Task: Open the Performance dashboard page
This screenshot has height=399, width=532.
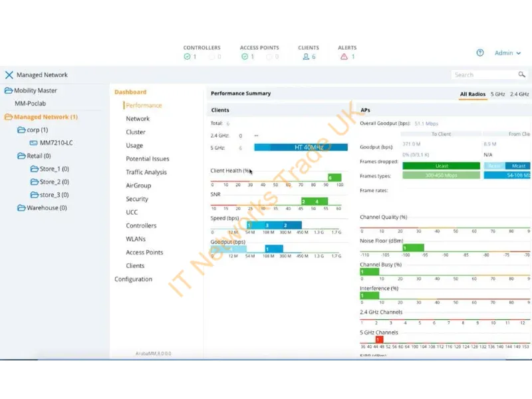Action: point(144,106)
